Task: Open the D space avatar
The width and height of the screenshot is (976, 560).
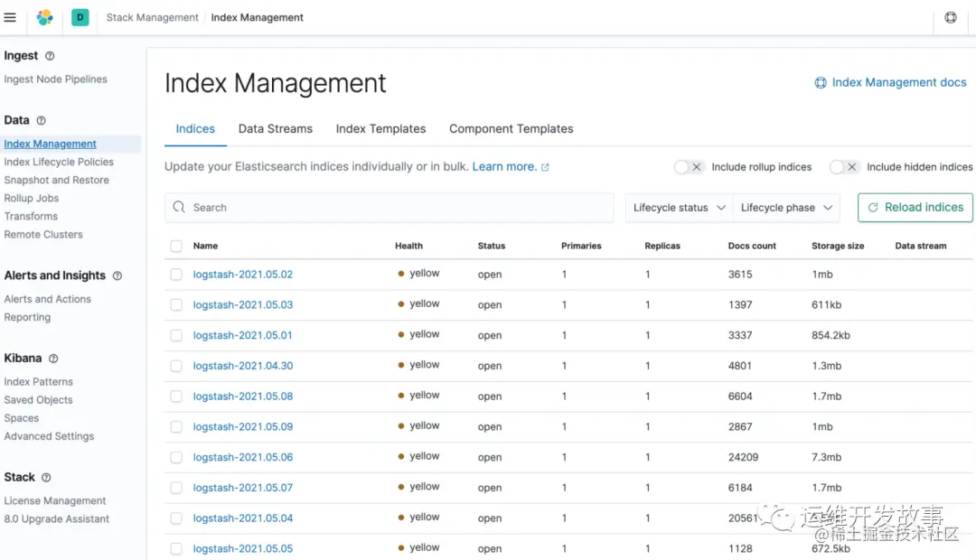Action: 80,17
